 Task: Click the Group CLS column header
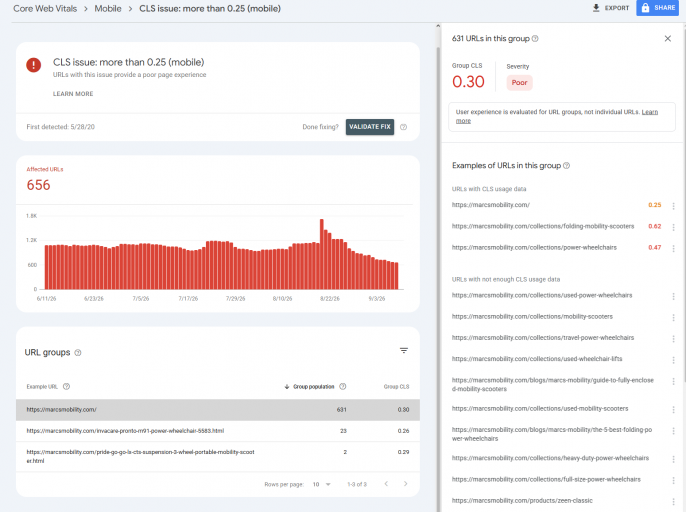396,386
